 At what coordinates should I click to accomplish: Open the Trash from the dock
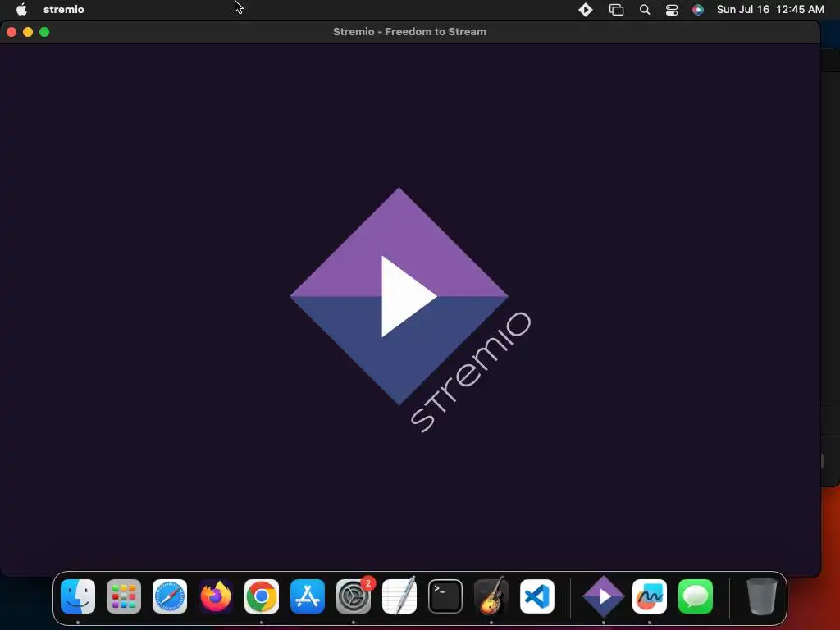point(761,596)
